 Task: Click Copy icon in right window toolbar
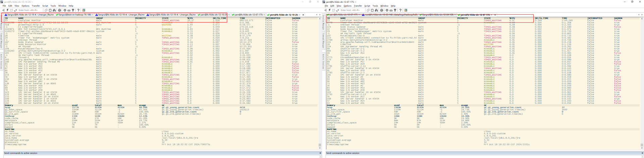(x=368, y=10)
